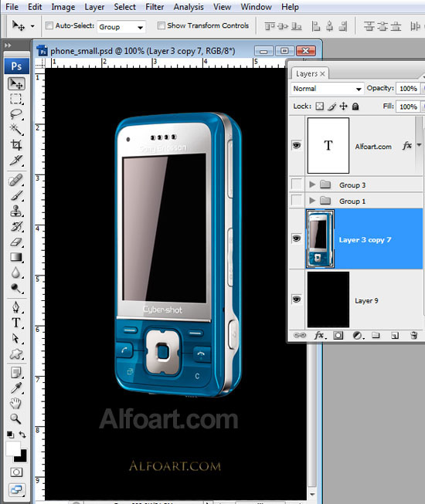The width and height of the screenshot is (425, 504).
Task: Click the foreground color swatch
Action: 12,449
